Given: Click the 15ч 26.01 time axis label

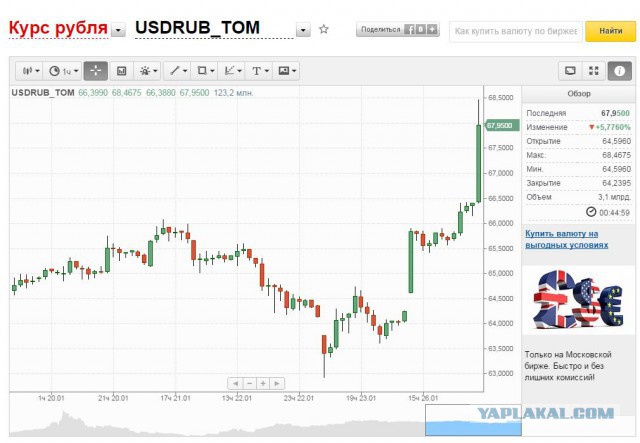Looking at the screenshot, I should [423, 398].
